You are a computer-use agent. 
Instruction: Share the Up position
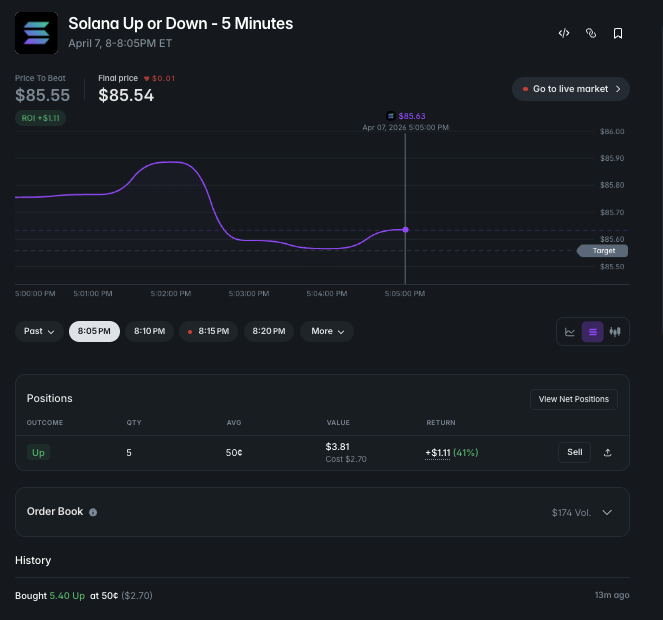608,453
